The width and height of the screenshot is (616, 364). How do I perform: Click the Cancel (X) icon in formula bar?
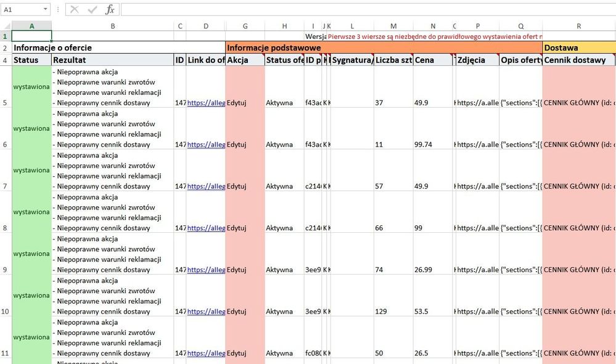tap(74, 9)
